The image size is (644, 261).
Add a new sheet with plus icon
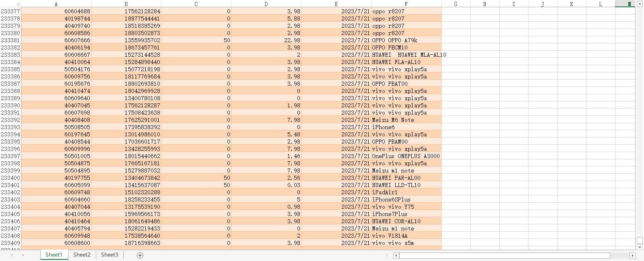[x=140, y=255]
